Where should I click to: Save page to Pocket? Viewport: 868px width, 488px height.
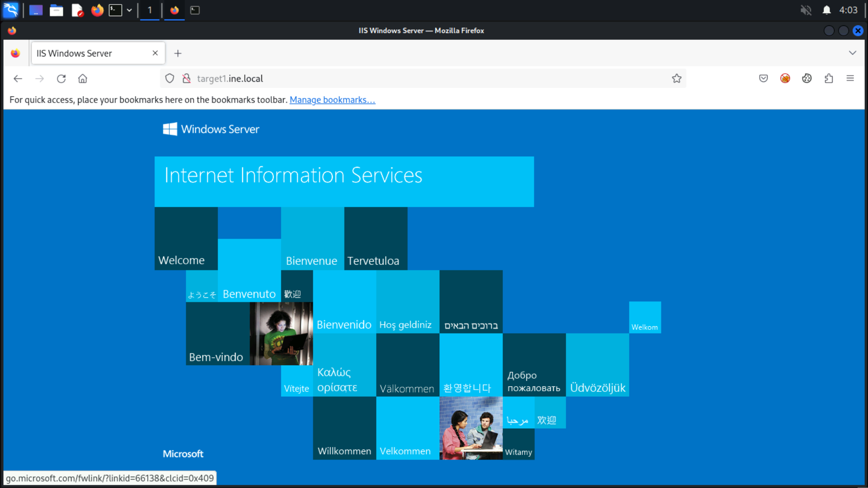point(763,78)
